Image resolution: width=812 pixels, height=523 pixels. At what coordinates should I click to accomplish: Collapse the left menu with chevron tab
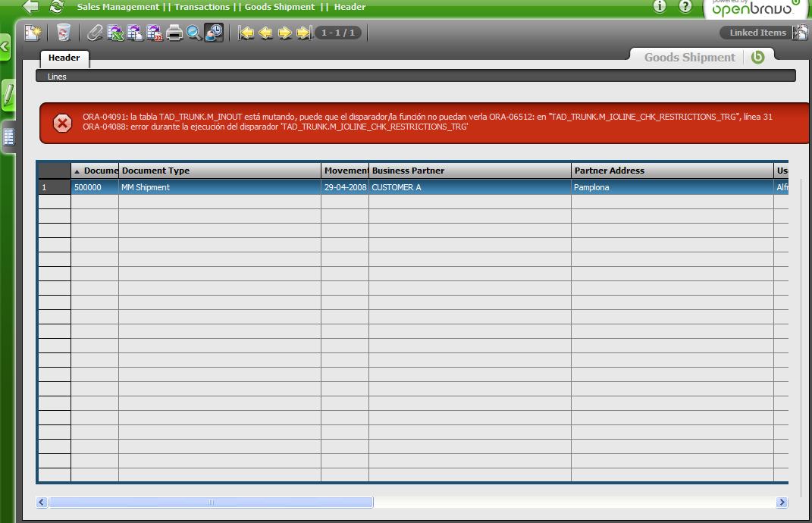[5, 47]
